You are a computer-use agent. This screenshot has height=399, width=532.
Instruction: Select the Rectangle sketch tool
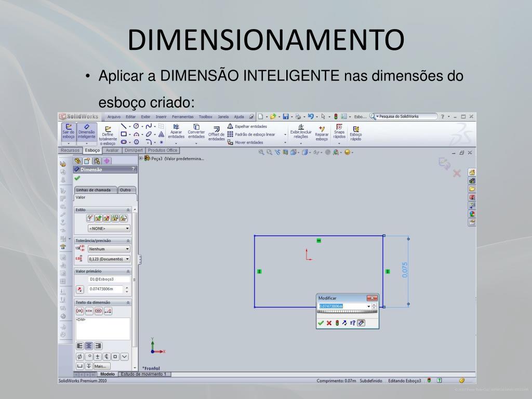pos(124,134)
